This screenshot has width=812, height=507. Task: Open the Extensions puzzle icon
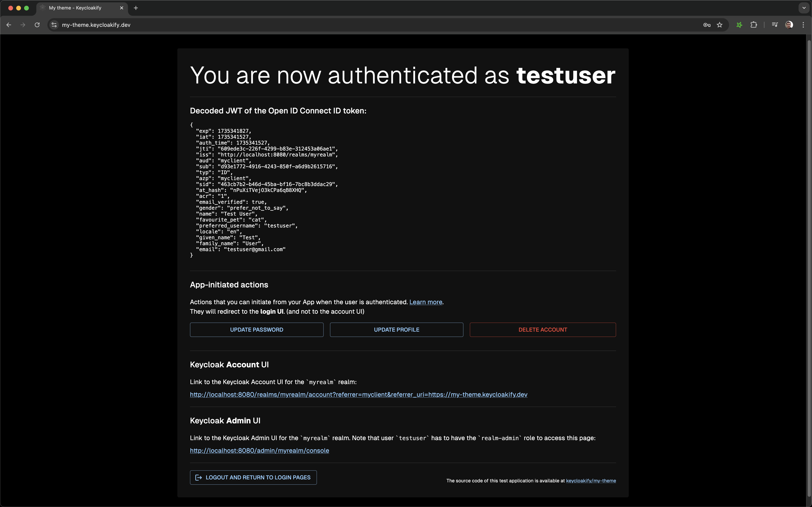coord(754,25)
